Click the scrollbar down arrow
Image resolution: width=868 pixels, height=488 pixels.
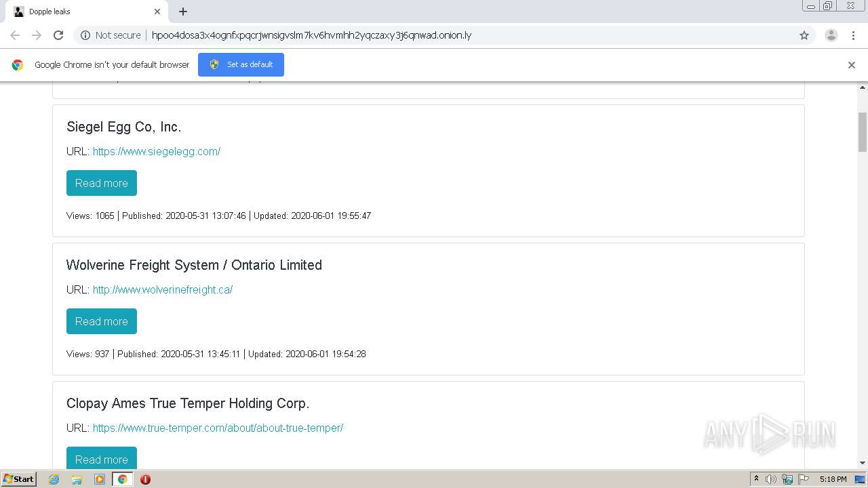pos(863,463)
